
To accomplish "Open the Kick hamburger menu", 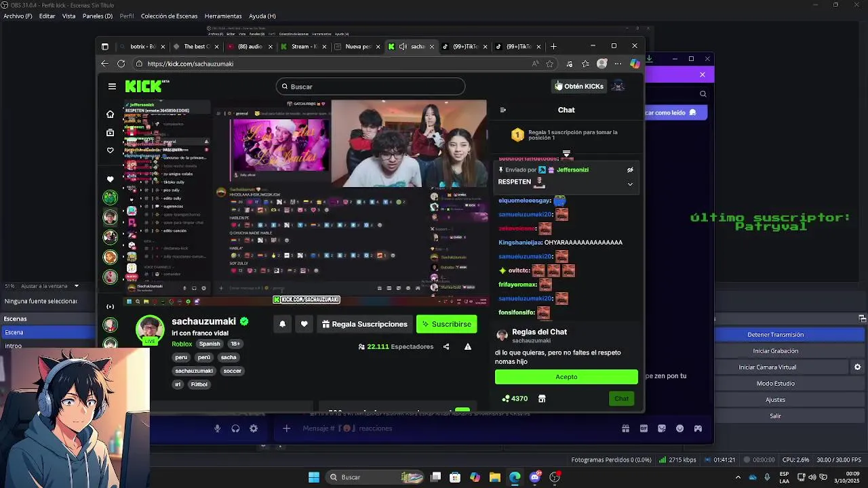I will coord(112,86).
